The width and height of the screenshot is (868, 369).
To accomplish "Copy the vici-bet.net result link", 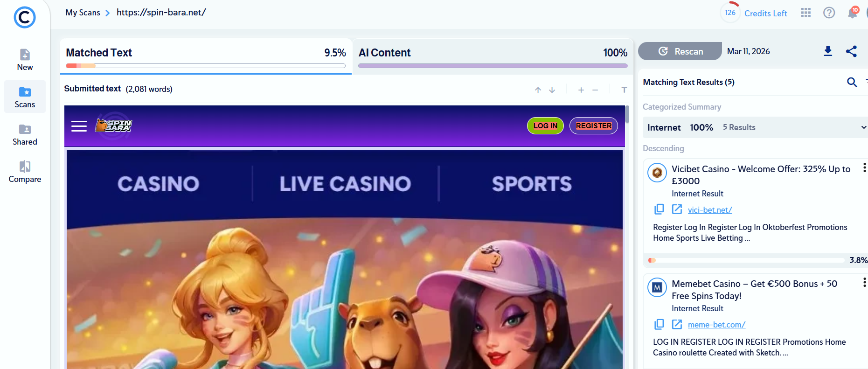I will 659,209.
